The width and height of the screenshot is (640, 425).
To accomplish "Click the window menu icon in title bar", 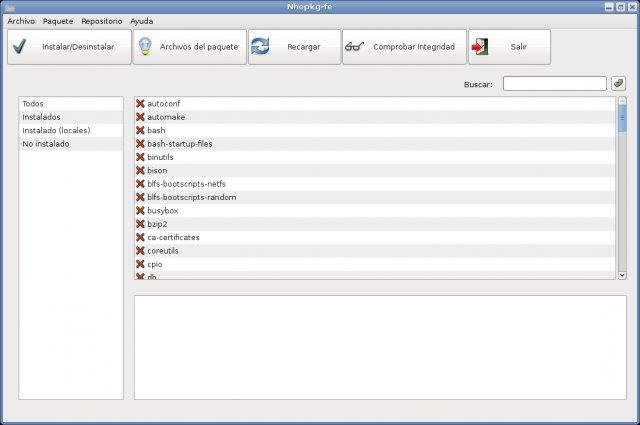I will click(10, 7).
